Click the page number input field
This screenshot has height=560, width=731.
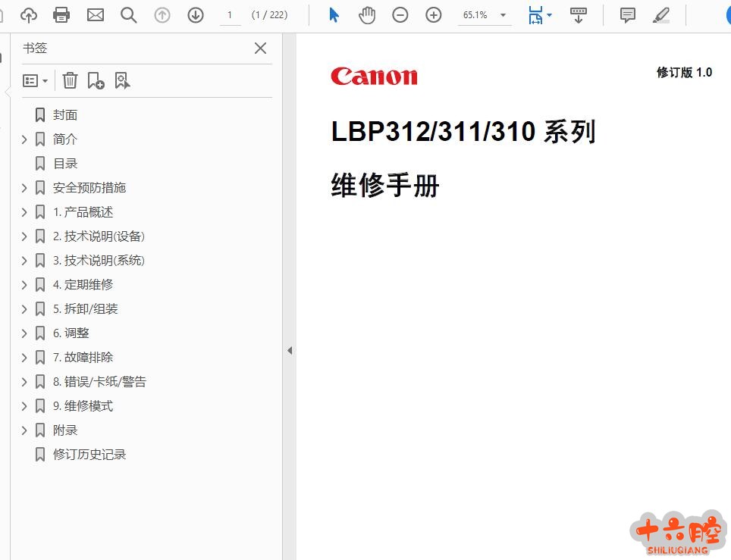point(230,15)
